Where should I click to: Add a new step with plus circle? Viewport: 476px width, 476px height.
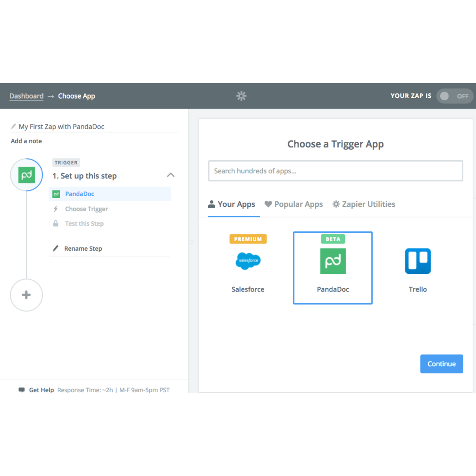(x=26, y=295)
